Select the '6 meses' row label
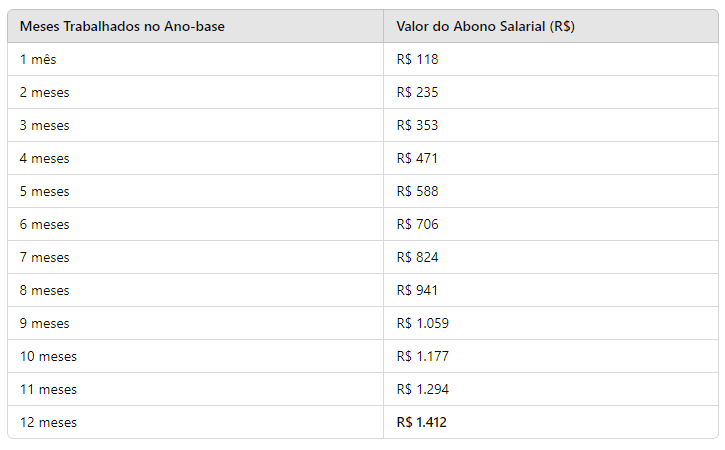Screen dimensions: 725x450 coord(45,224)
